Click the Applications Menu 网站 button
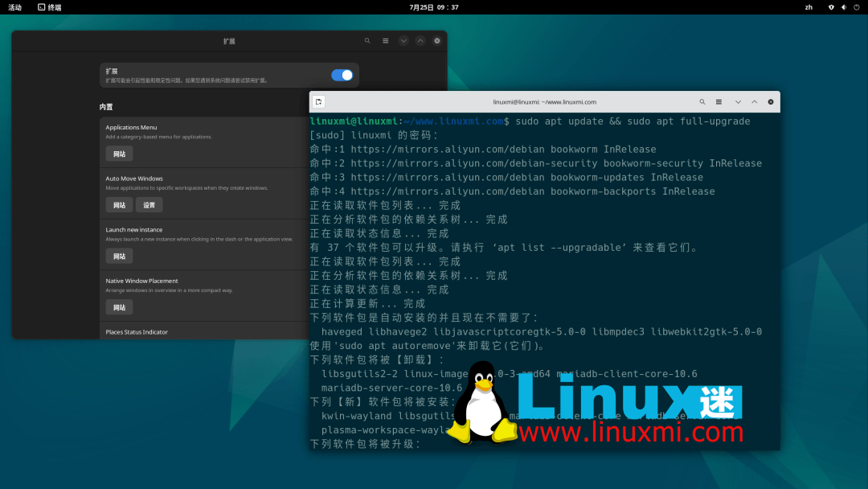The width and height of the screenshot is (868, 489). coord(119,153)
